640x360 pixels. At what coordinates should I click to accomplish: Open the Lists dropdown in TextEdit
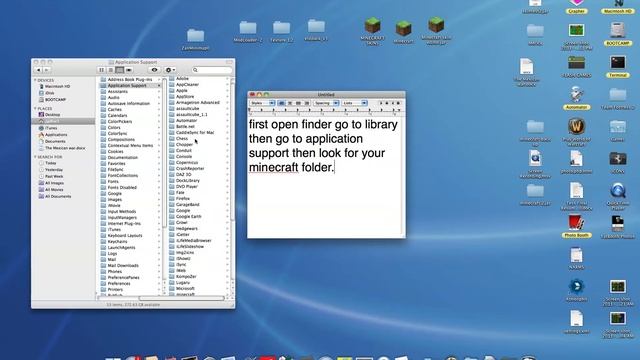pos(355,103)
